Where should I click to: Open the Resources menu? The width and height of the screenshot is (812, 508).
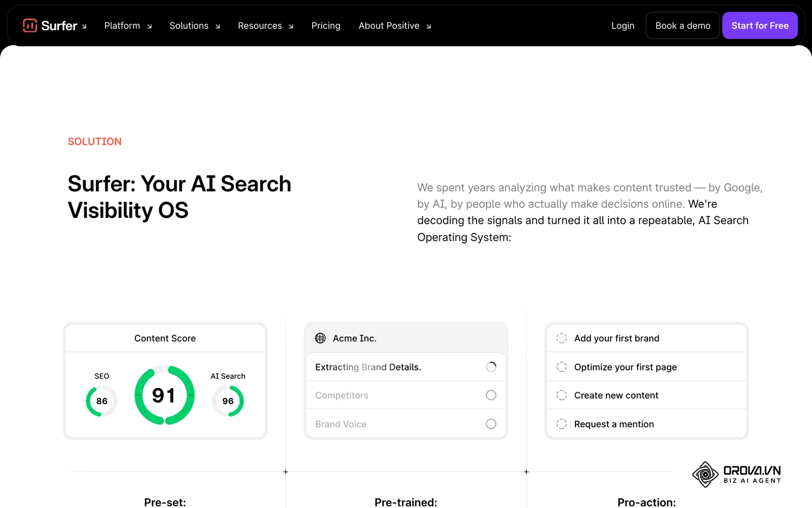pos(260,25)
